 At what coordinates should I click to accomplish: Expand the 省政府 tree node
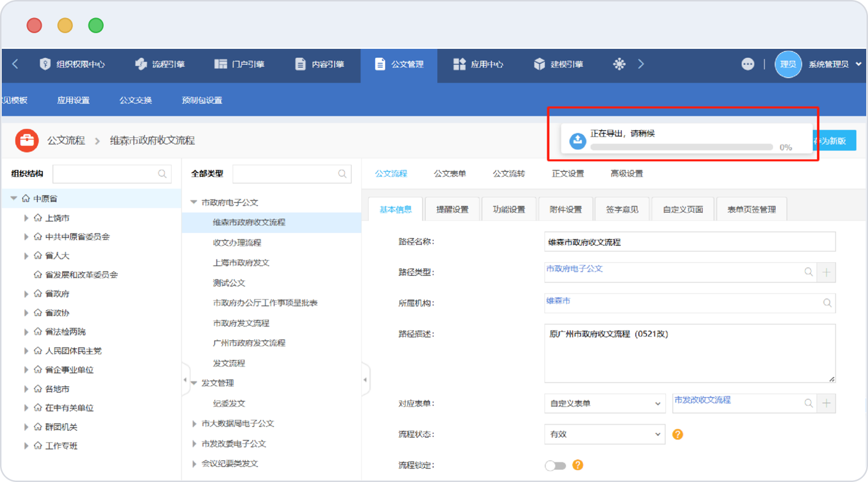pos(26,294)
